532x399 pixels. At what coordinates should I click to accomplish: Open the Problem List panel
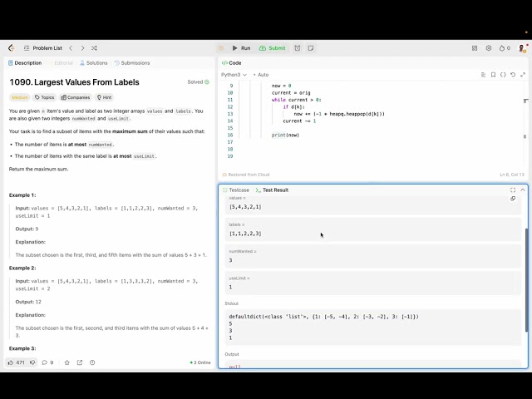tap(43, 48)
